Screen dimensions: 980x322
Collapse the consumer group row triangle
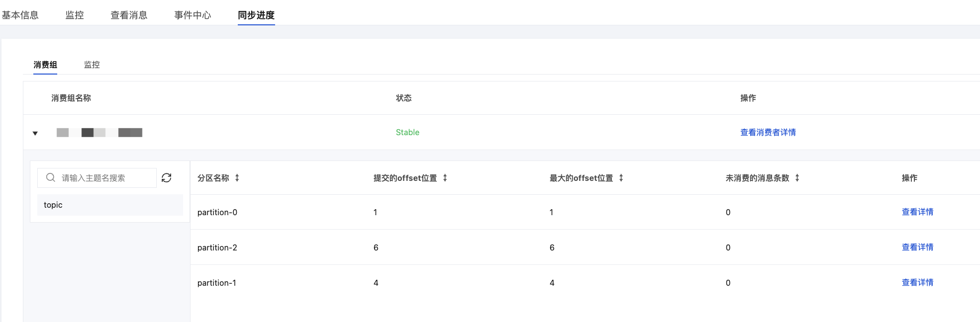[35, 133]
